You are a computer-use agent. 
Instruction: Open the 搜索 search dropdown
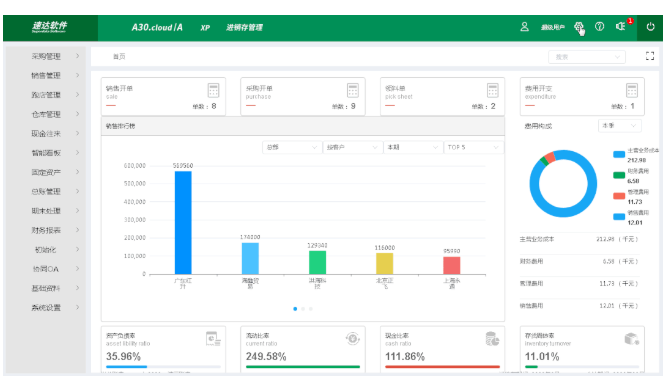click(587, 57)
